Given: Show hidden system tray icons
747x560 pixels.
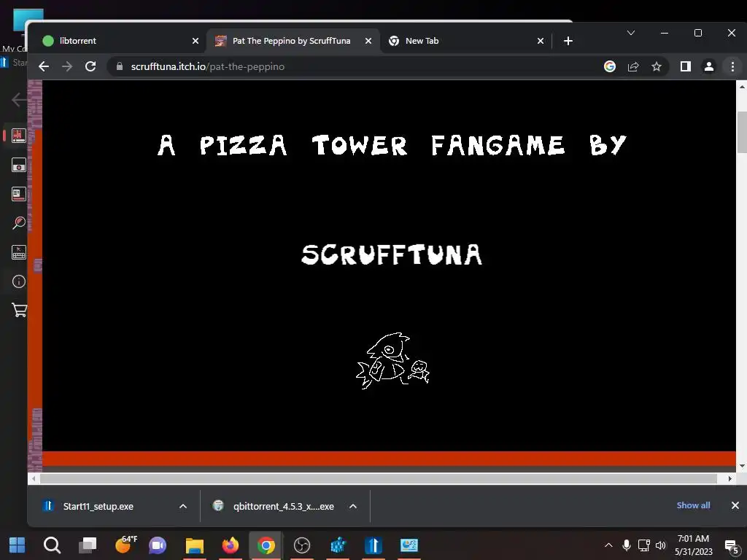Looking at the screenshot, I should pos(608,545).
